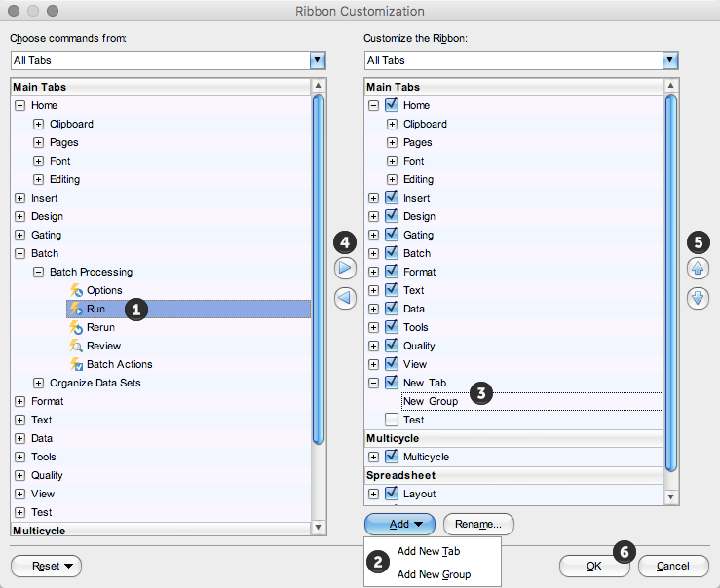Move selected item down with arrow button
This screenshot has width=720, height=588.
(698, 298)
